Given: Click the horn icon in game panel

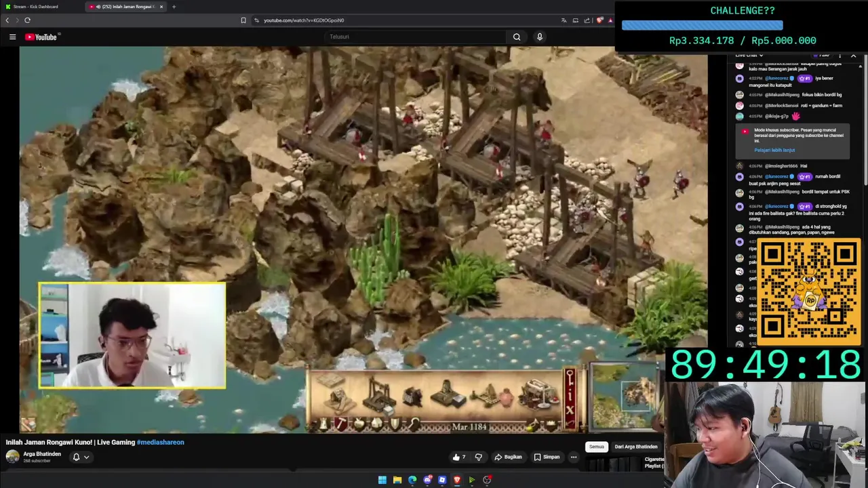Looking at the screenshot, I should [533, 424].
